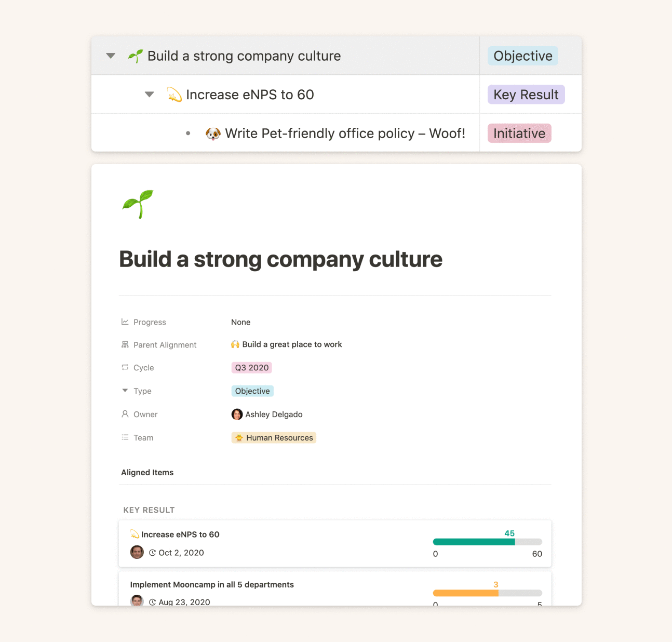This screenshot has width=672, height=642.
Task: Select the Q3 2020 cycle tag
Action: pyautogui.click(x=251, y=368)
